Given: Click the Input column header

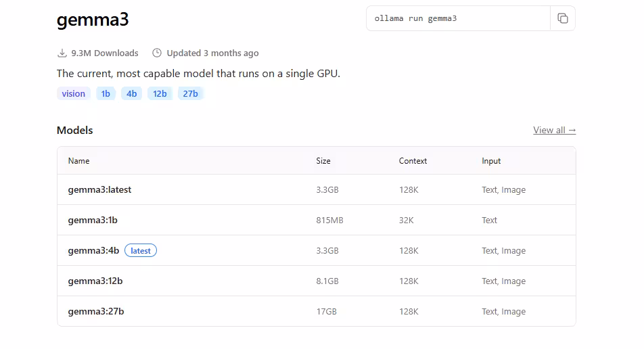Looking at the screenshot, I should coord(491,161).
